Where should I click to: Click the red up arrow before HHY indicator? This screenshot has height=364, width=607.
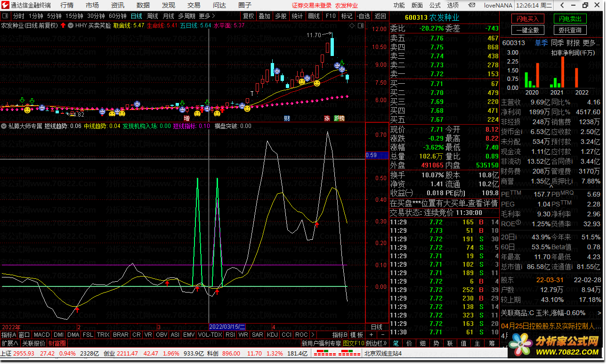[x=63, y=25]
